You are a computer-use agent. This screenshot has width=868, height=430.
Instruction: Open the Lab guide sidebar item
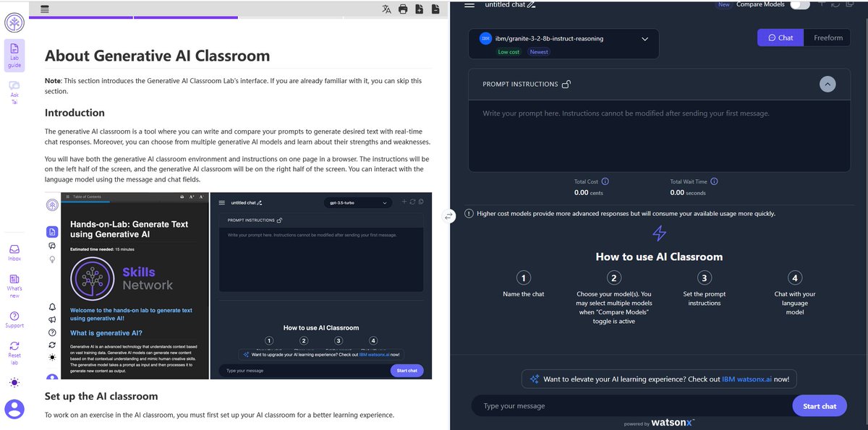point(14,55)
